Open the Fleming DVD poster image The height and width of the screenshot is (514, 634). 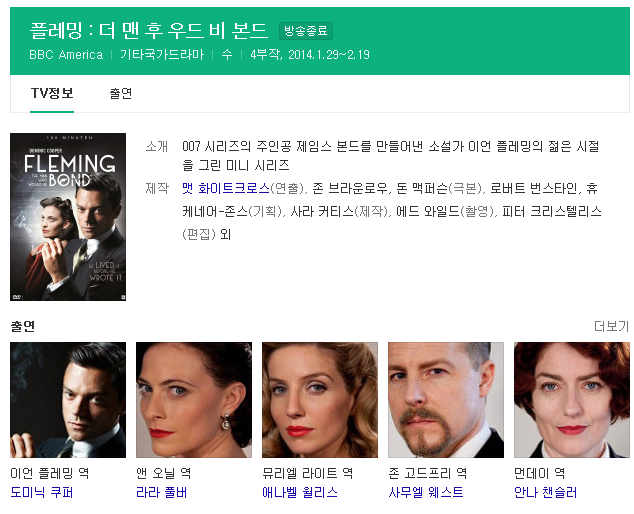click(68, 217)
